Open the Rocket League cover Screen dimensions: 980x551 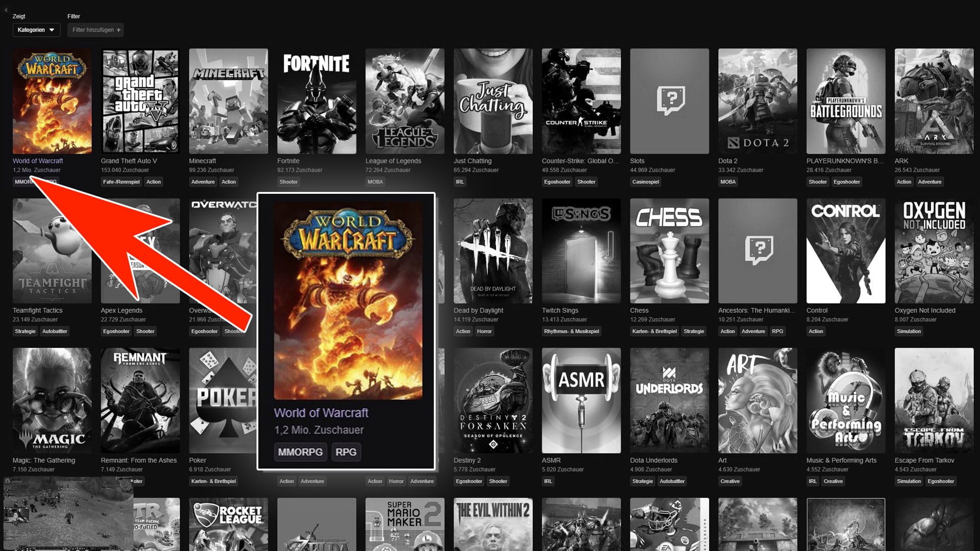(x=229, y=524)
